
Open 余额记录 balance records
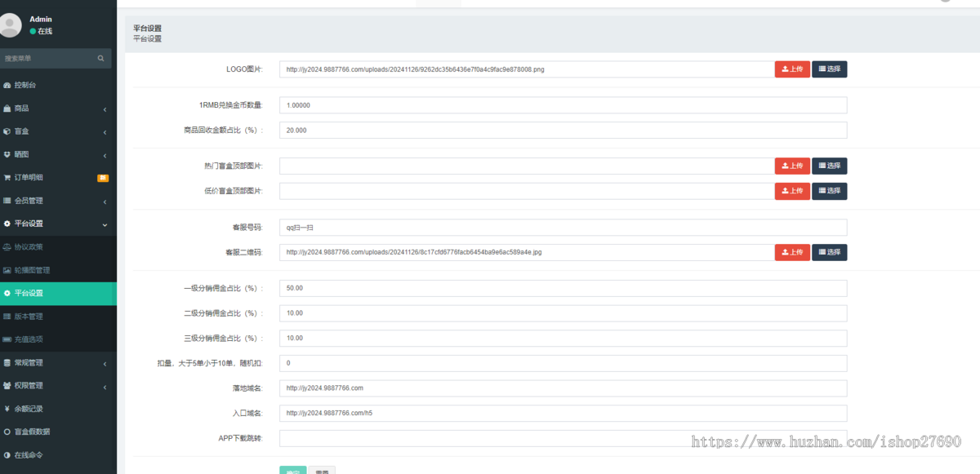(29, 409)
